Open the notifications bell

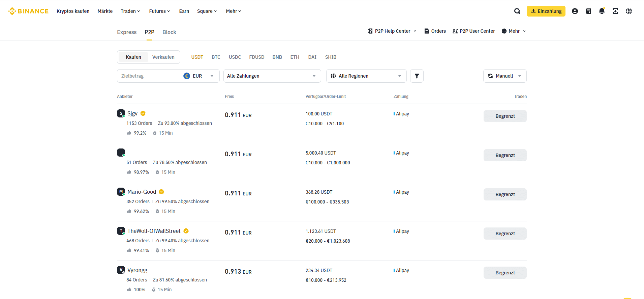click(602, 11)
